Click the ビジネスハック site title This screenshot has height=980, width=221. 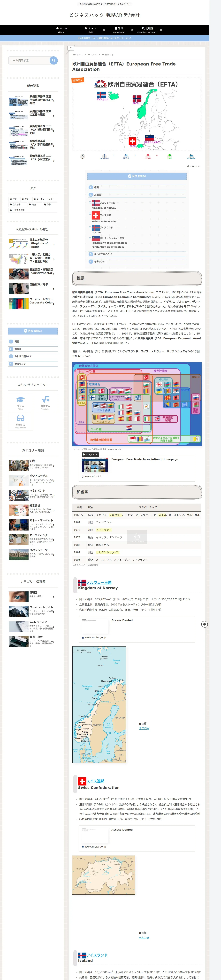point(104,15)
